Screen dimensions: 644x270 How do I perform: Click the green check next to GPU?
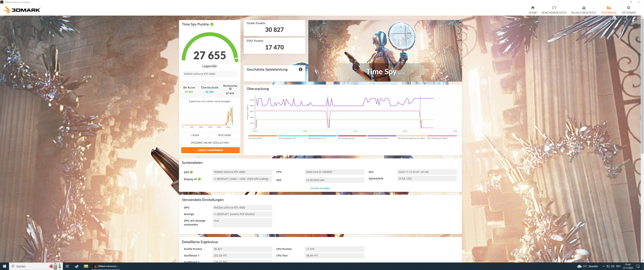click(x=191, y=172)
